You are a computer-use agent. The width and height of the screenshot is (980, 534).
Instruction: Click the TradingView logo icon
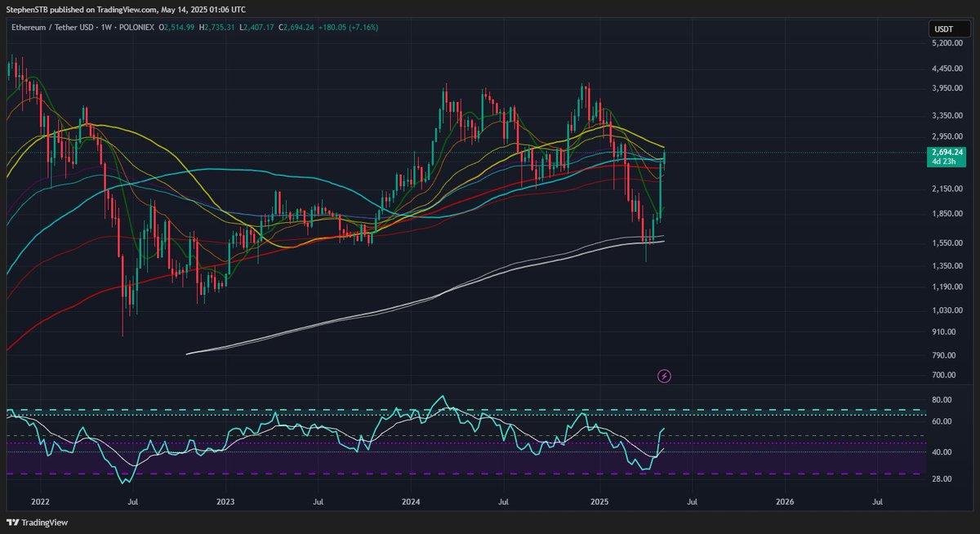click(12, 522)
